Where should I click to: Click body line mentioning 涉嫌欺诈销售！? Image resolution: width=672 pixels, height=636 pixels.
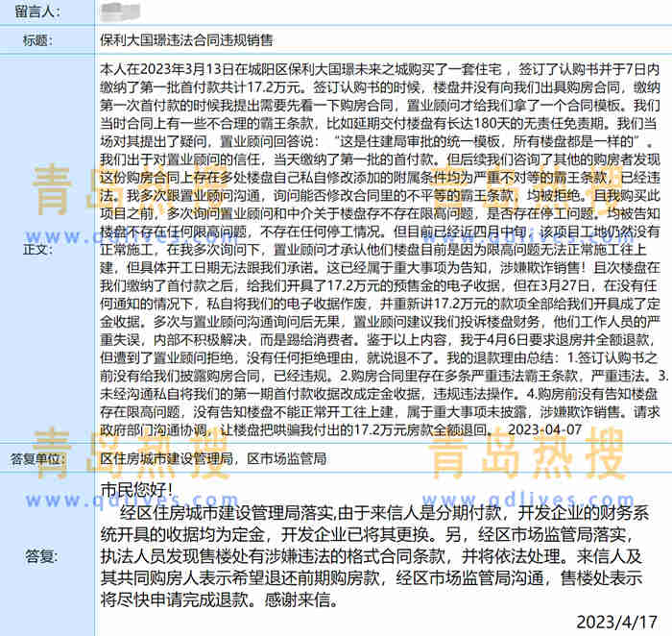point(380,268)
